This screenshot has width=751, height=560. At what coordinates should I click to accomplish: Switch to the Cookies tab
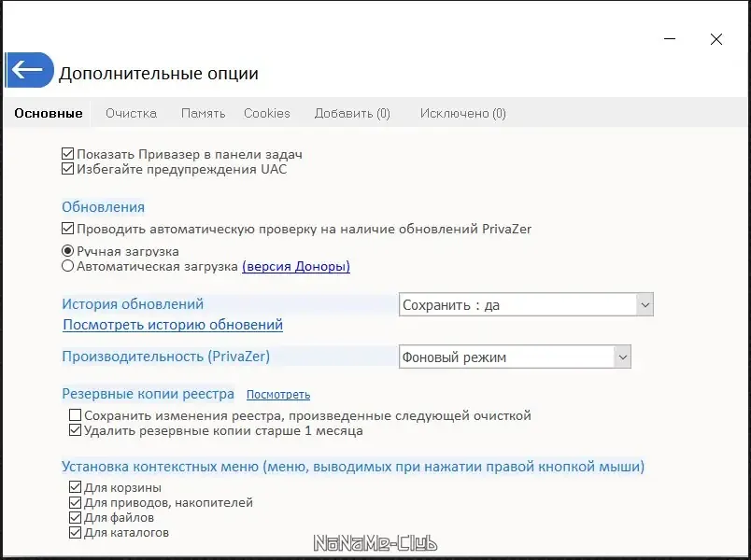click(267, 114)
